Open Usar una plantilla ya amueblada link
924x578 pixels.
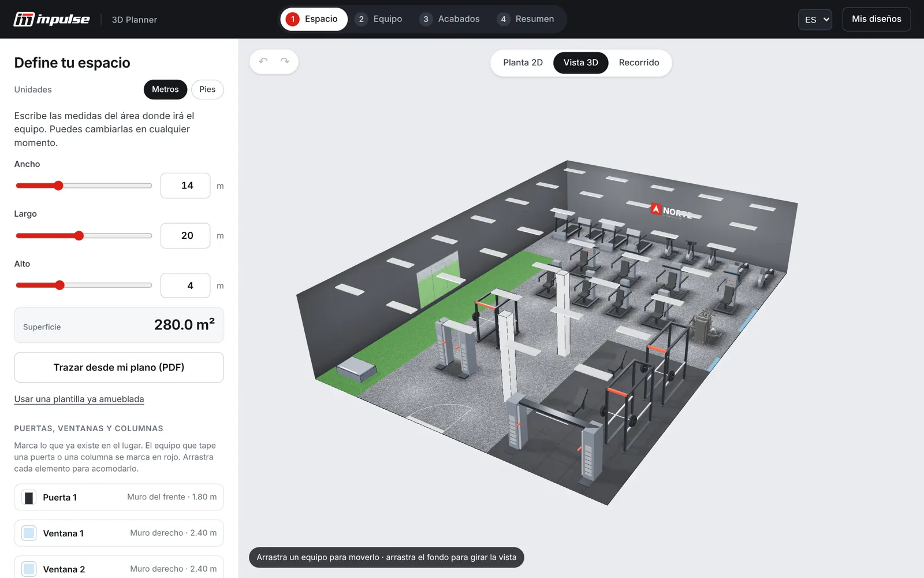(79, 399)
